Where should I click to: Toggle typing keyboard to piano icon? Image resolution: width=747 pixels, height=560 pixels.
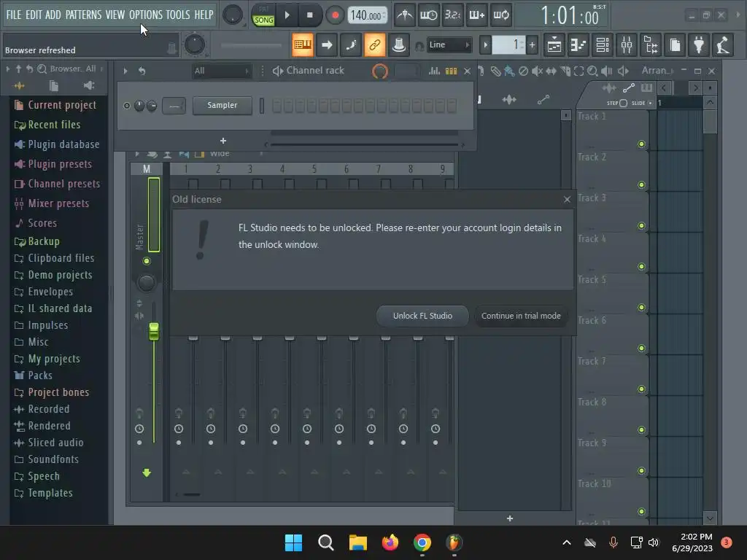point(303,44)
